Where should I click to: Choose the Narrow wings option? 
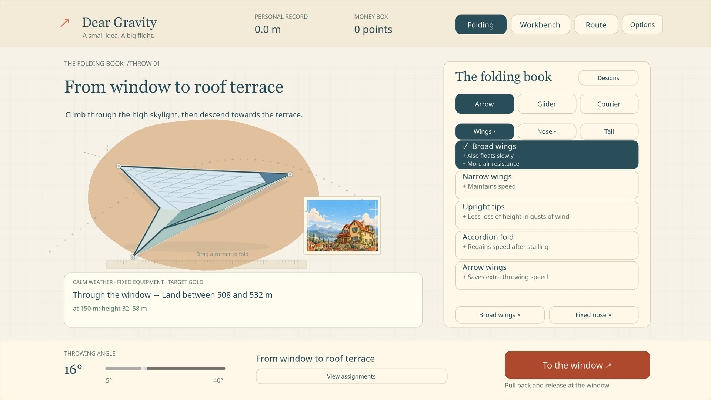546,184
